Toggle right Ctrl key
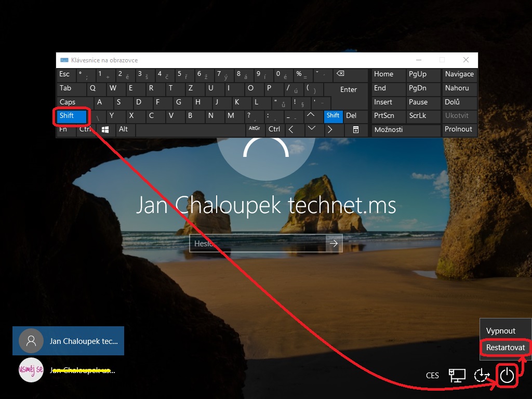Screen dimensions: 532x399 [274, 129]
